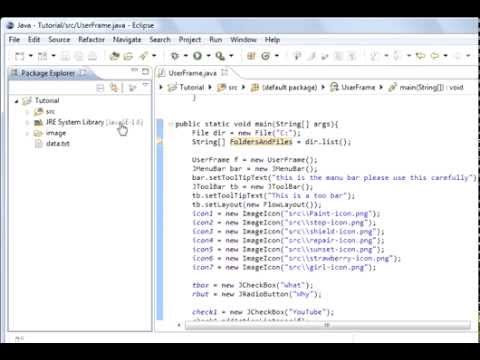Open the Forward history dropdown arrow
480x360 pixels.
point(445,56)
